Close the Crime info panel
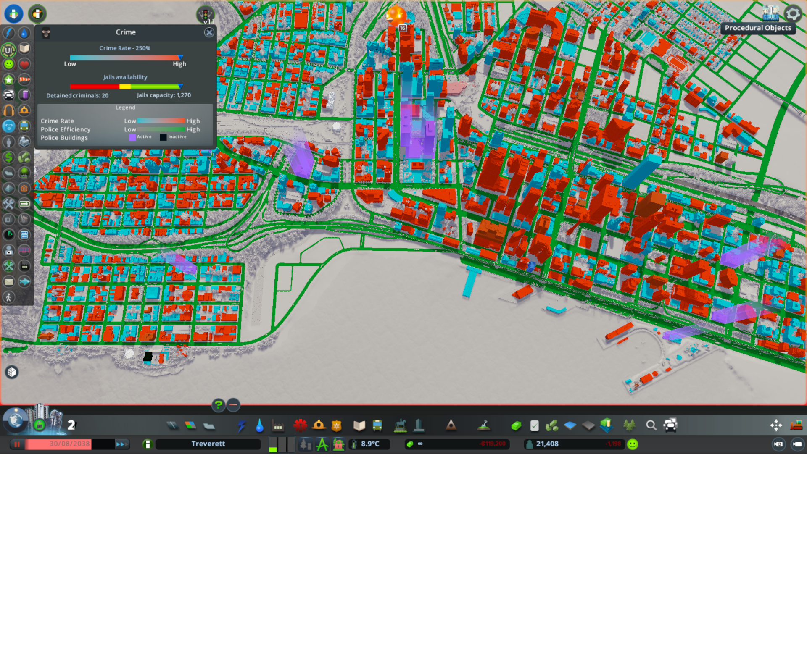 (x=209, y=32)
